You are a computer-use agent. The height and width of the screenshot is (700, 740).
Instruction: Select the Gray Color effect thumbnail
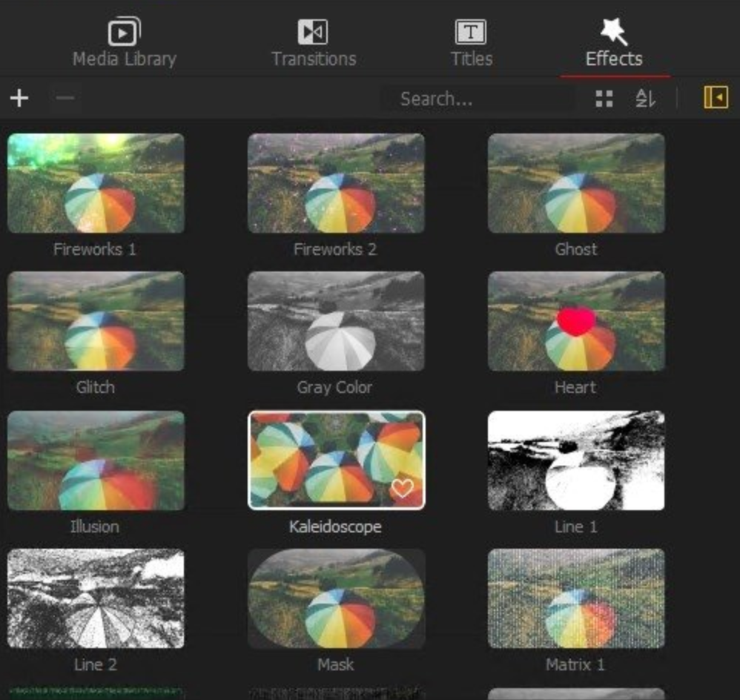pos(336,321)
